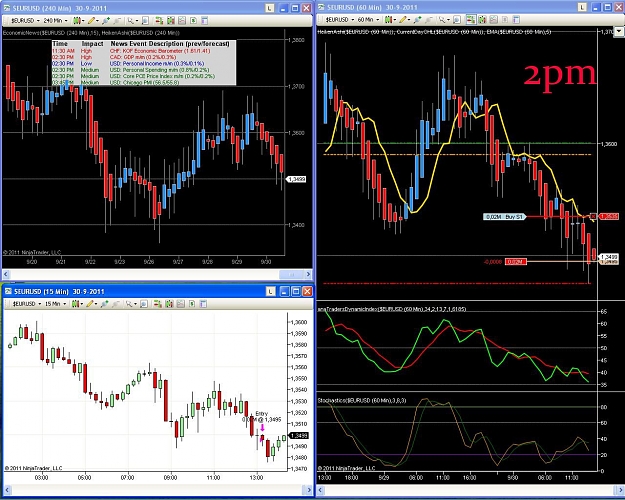Open 60 Min interval dropdown
This screenshot has height=500, width=625.
point(368,20)
